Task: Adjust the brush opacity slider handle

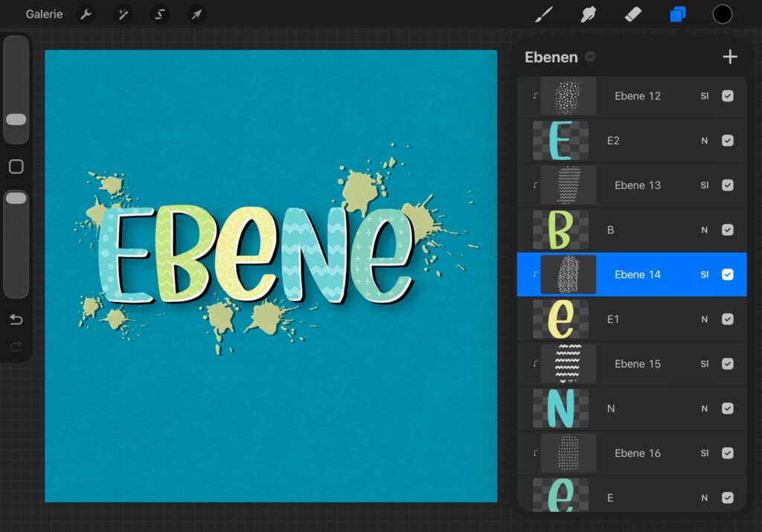Action: pos(16,198)
